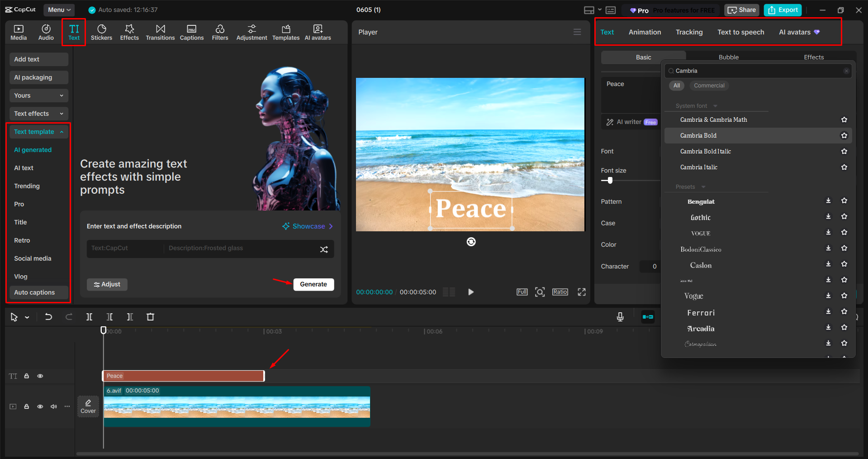
Task: Switch to the Animation tab
Action: 645,32
